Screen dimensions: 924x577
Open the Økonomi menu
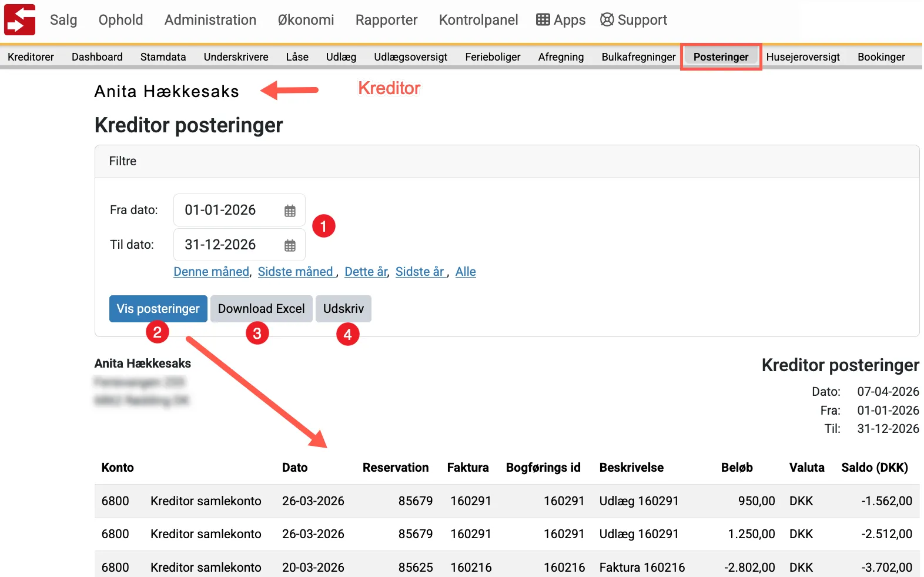pyautogui.click(x=306, y=20)
